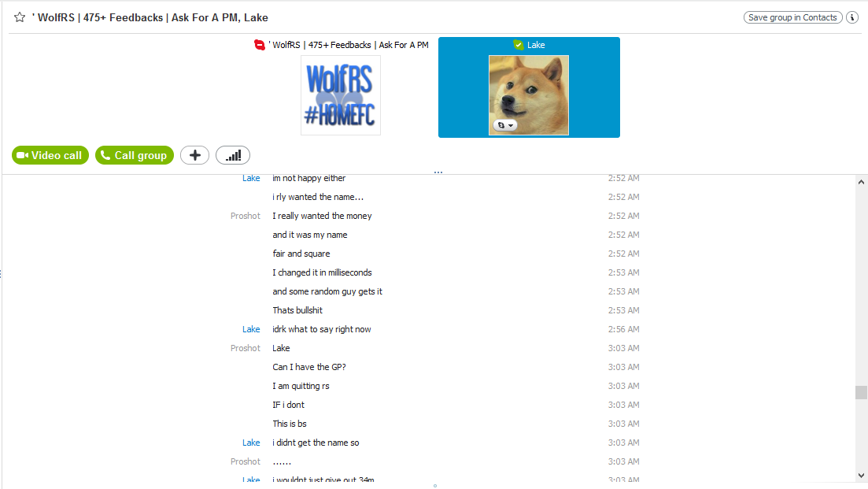Image resolution: width=868 pixels, height=489 pixels.
Task: Click Save group in Contacts
Action: (792, 18)
